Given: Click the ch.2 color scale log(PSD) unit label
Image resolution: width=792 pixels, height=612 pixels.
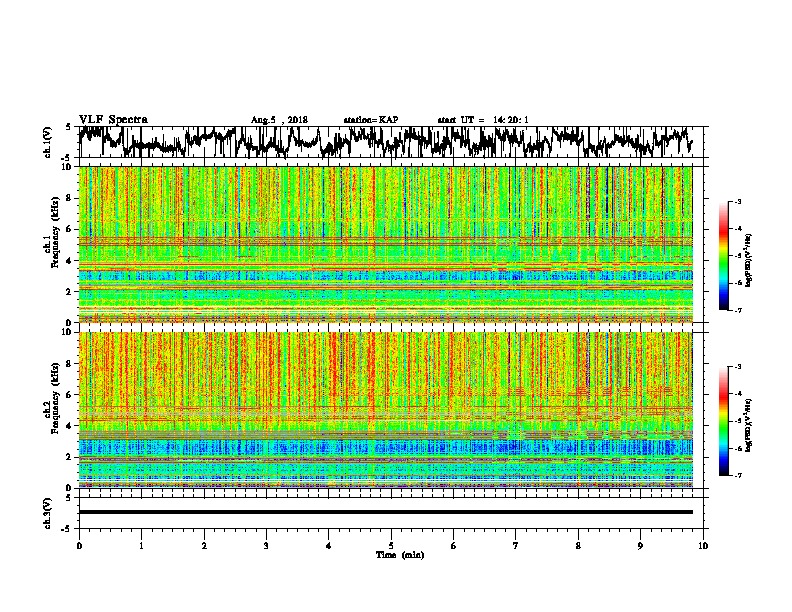Looking at the screenshot, I should (749, 425).
